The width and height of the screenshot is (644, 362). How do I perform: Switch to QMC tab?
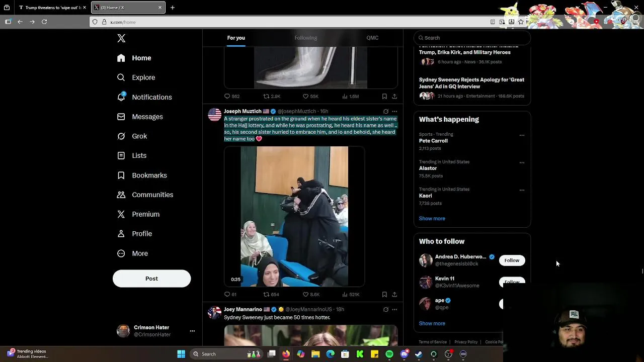pyautogui.click(x=372, y=38)
